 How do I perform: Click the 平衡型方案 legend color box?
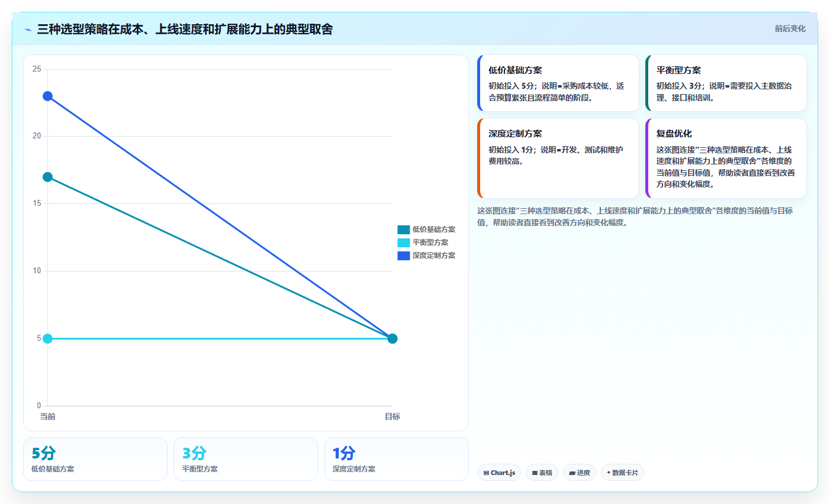(404, 243)
